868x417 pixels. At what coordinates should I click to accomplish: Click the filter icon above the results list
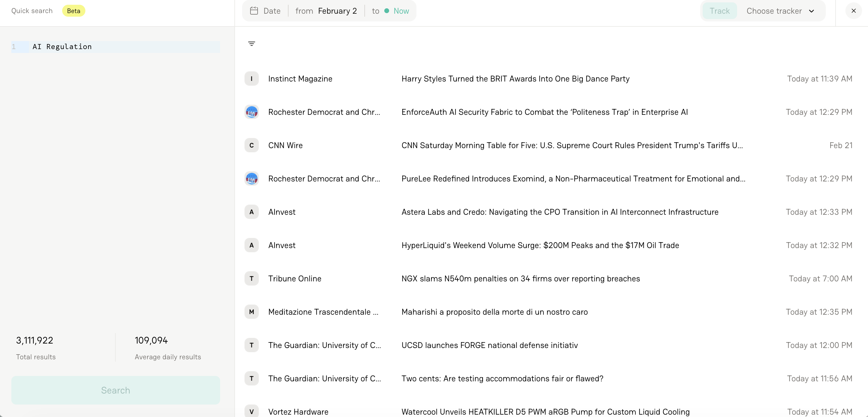251,44
